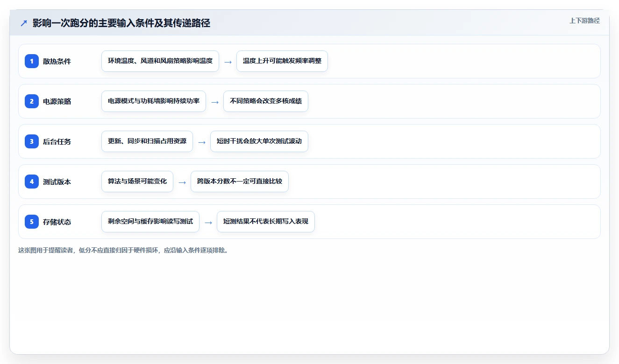
Task: Click the number 1 badge for 散热条件
Action: (x=32, y=61)
